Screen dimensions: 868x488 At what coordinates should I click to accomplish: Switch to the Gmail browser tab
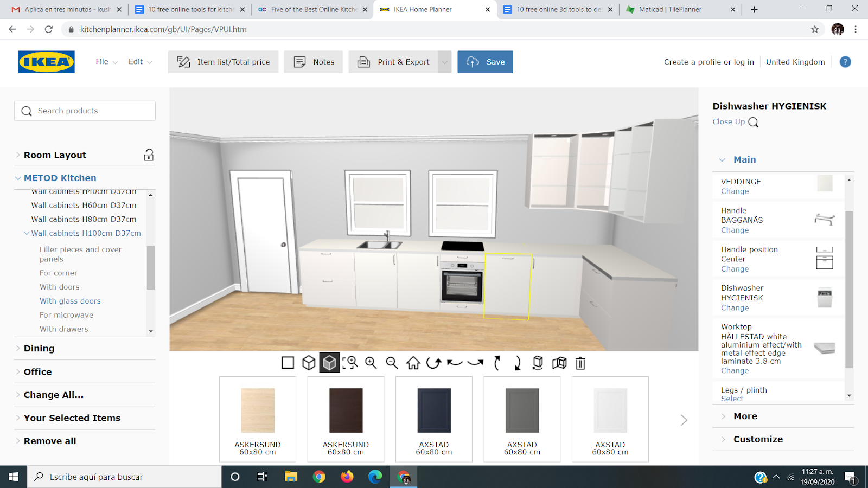[67, 9]
